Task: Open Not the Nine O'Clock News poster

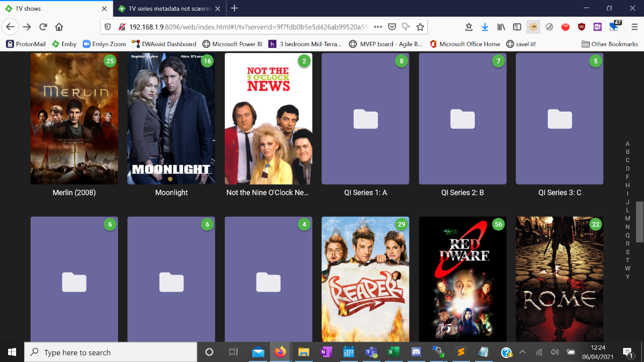Action: [x=268, y=119]
